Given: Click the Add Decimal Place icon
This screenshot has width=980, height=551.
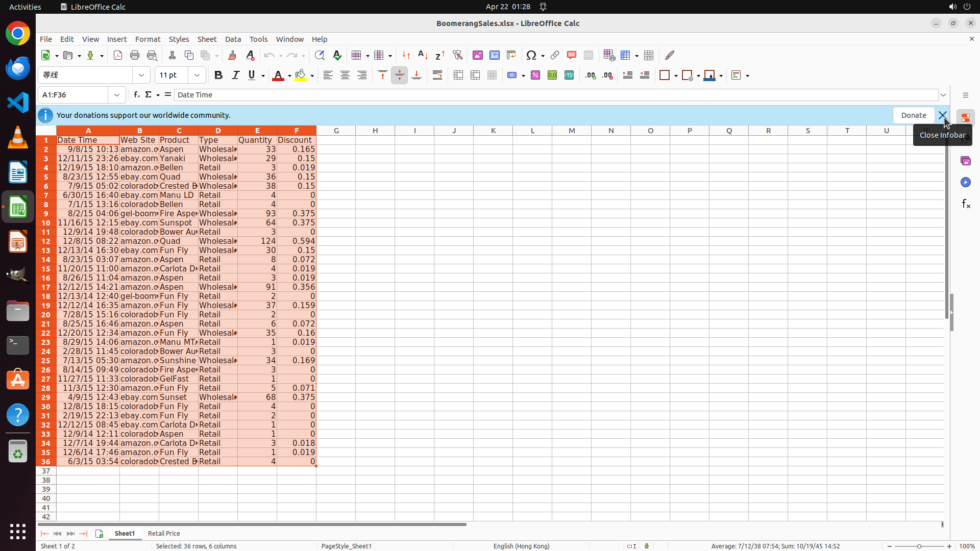Looking at the screenshot, I should tap(591, 76).
